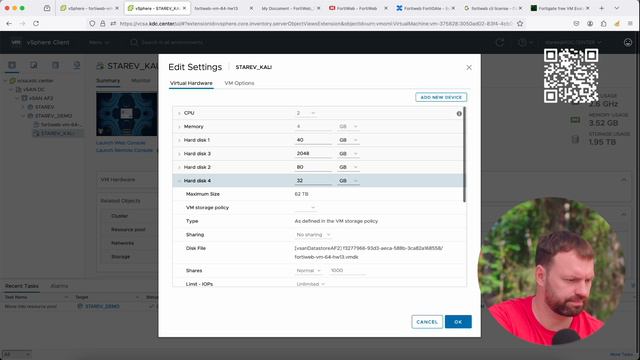Click the browser reload button
The height and width of the screenshot is (360, 640).
click(36, 24)
